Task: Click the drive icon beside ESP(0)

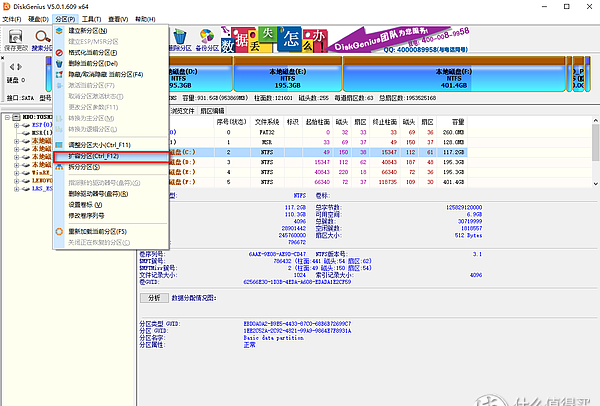Action: click(26, 125)
